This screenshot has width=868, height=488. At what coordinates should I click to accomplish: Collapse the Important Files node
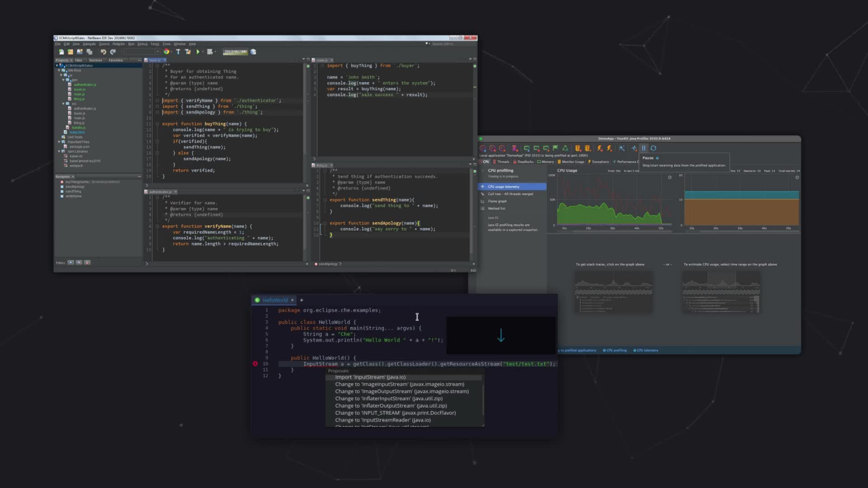[59, 142]
